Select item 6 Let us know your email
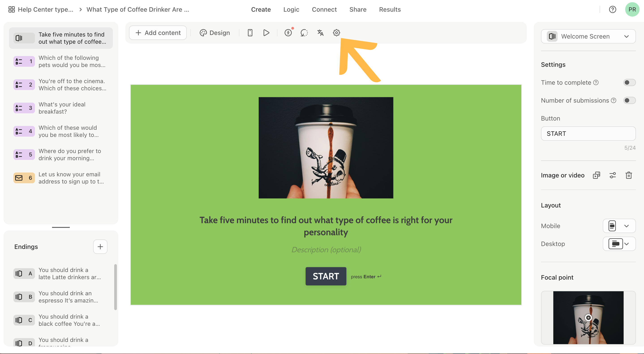Screen dimensions: 644x354 click(x=61, y=178)
